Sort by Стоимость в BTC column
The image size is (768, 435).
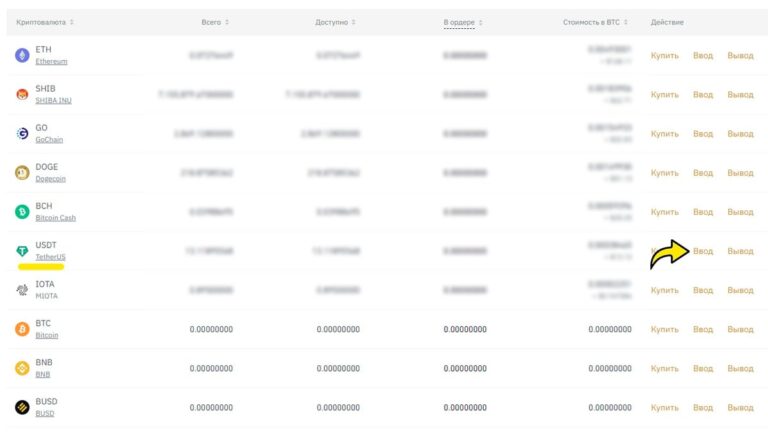pos(595,22)
